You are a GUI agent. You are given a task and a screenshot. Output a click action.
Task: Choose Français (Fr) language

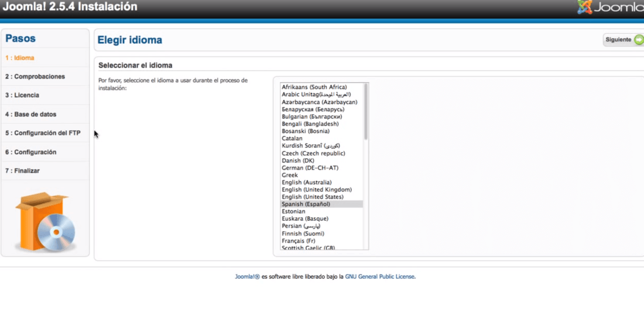[x=321, y=241]
